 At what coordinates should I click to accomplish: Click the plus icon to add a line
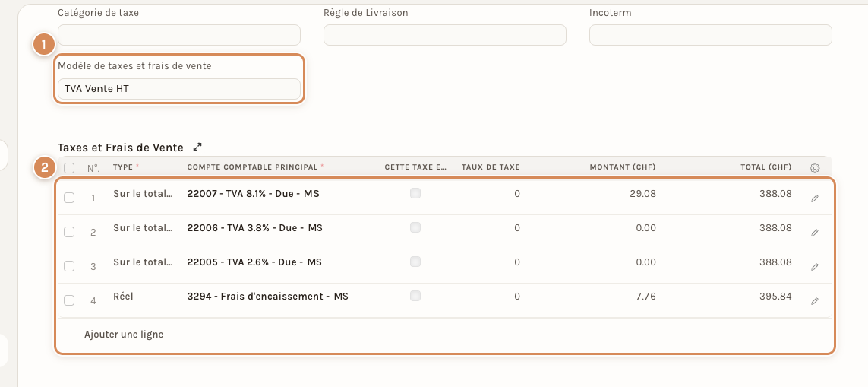(74, 335)
